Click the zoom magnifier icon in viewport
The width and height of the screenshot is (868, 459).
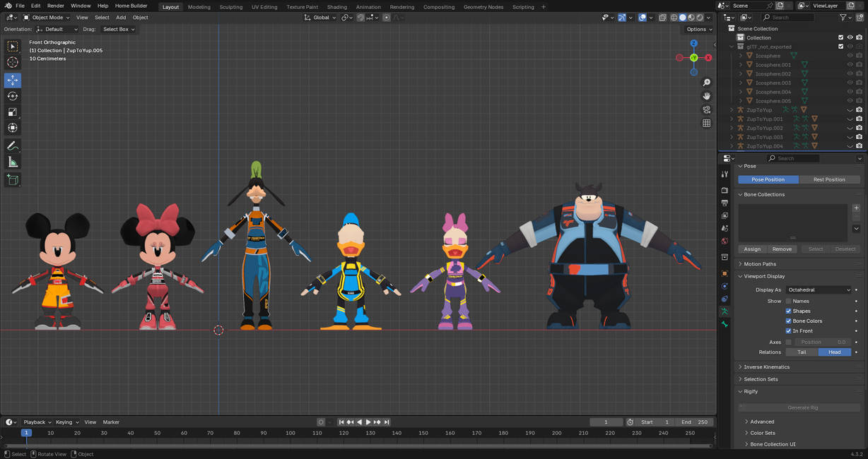point(706,83)
